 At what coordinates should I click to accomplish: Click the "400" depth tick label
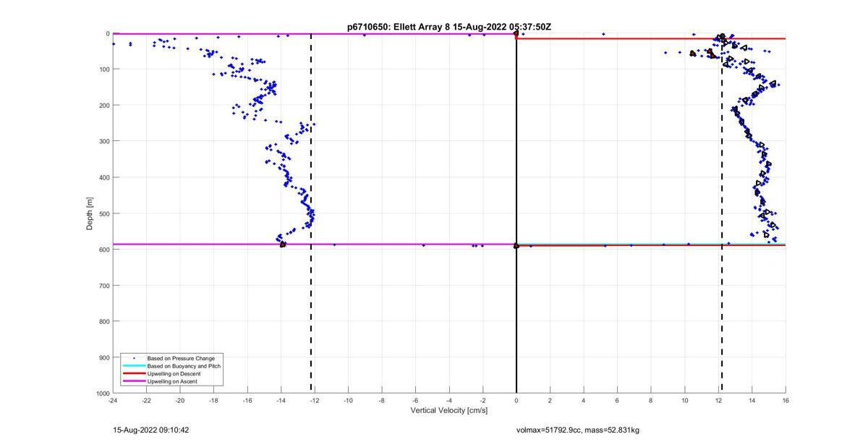pos(104,177)
